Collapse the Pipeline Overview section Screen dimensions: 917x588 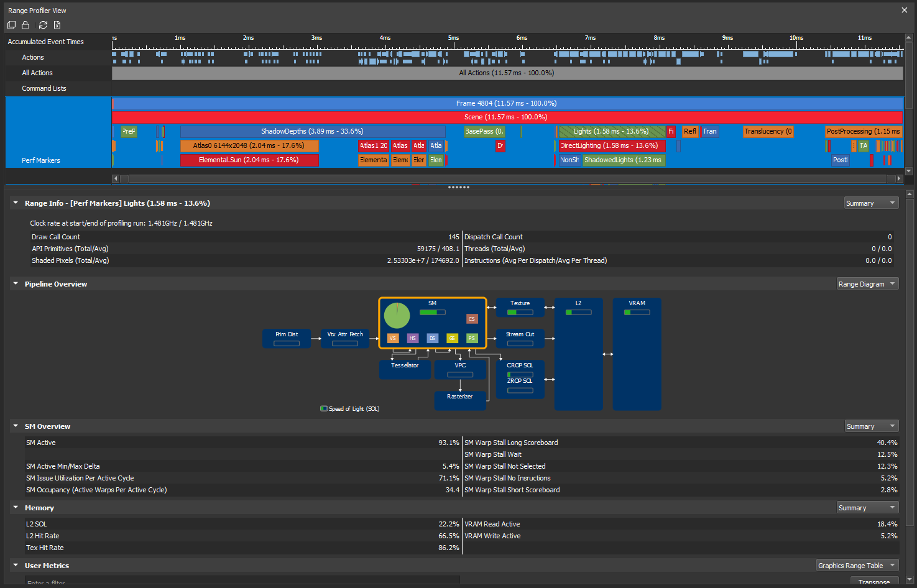(16, 283)
